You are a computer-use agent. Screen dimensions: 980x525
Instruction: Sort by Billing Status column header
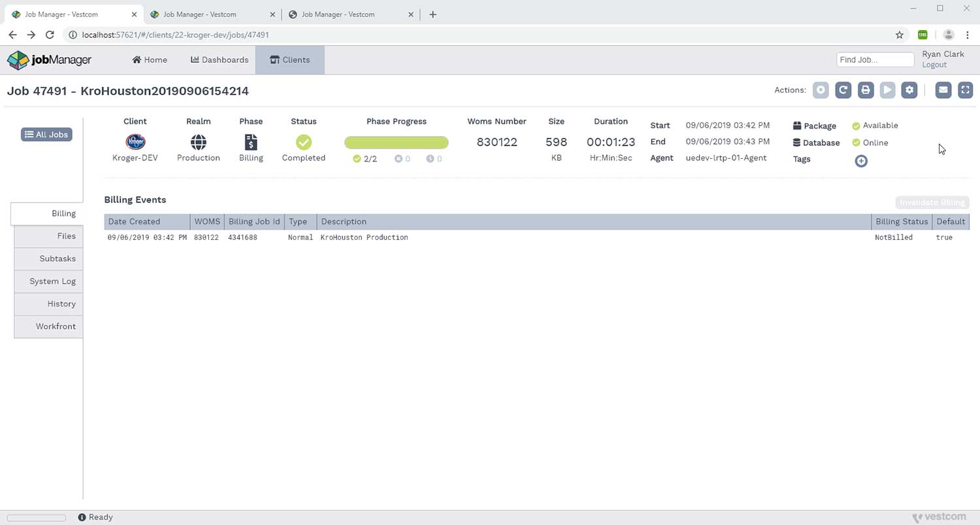pyautogui.click(x=902, y=222)
